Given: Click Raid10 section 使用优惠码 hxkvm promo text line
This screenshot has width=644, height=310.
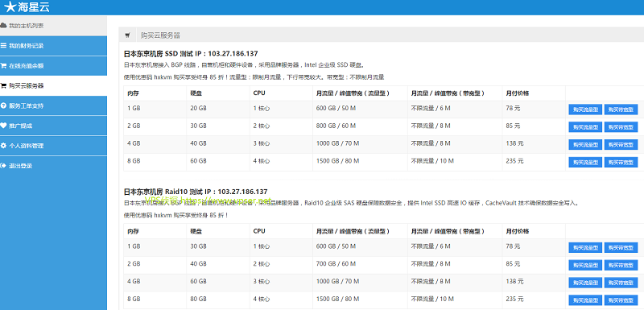Looking at the screenshot, I should tap(175, 215).
